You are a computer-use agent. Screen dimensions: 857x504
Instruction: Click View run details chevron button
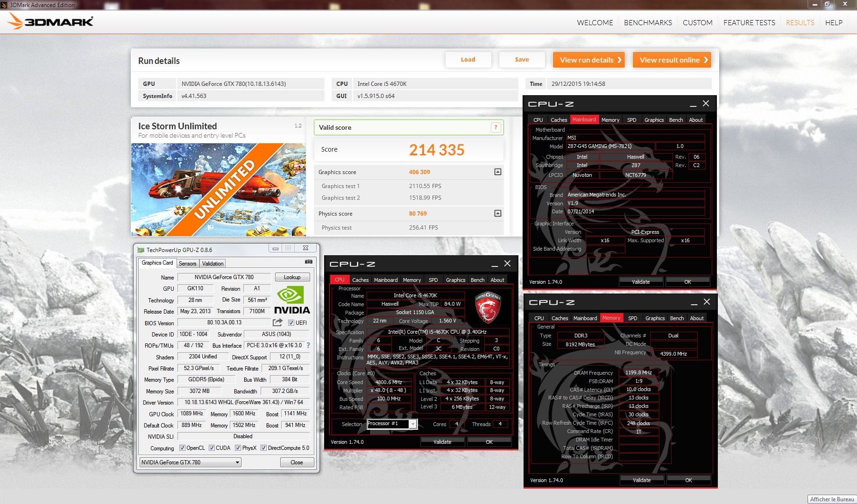point(589,60)
